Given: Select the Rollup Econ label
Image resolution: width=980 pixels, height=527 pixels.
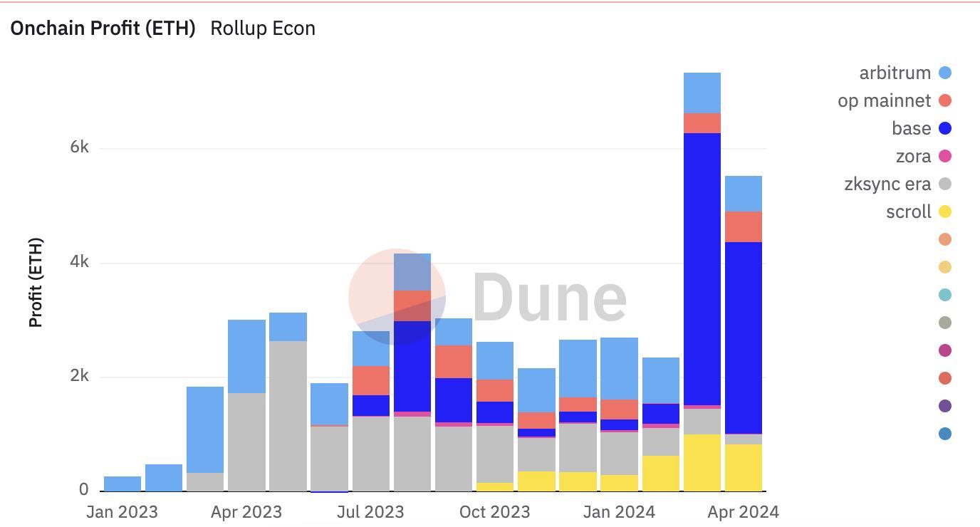Looking at the screenshot, I should click(x=262, y=28).
